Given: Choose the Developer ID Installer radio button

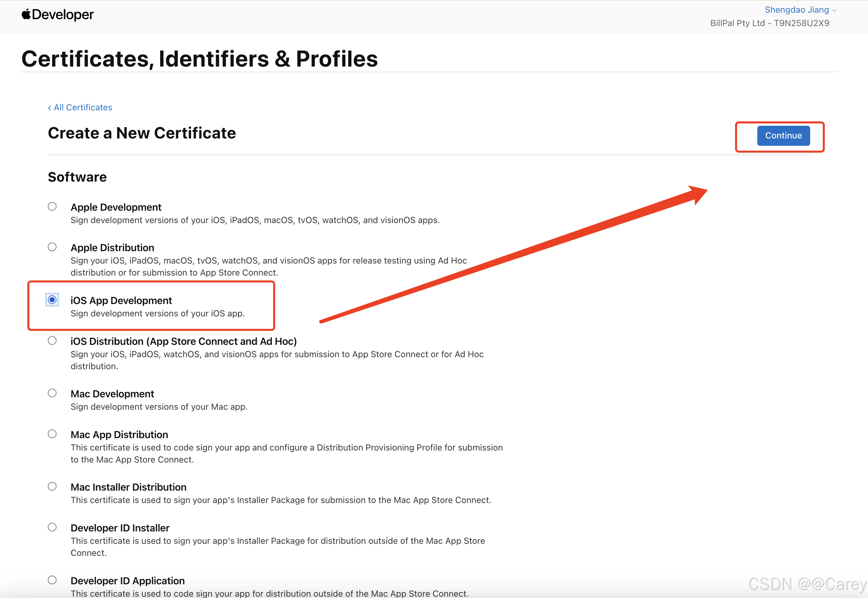Looking at the screenshot, I should click(x=52, y=527).
